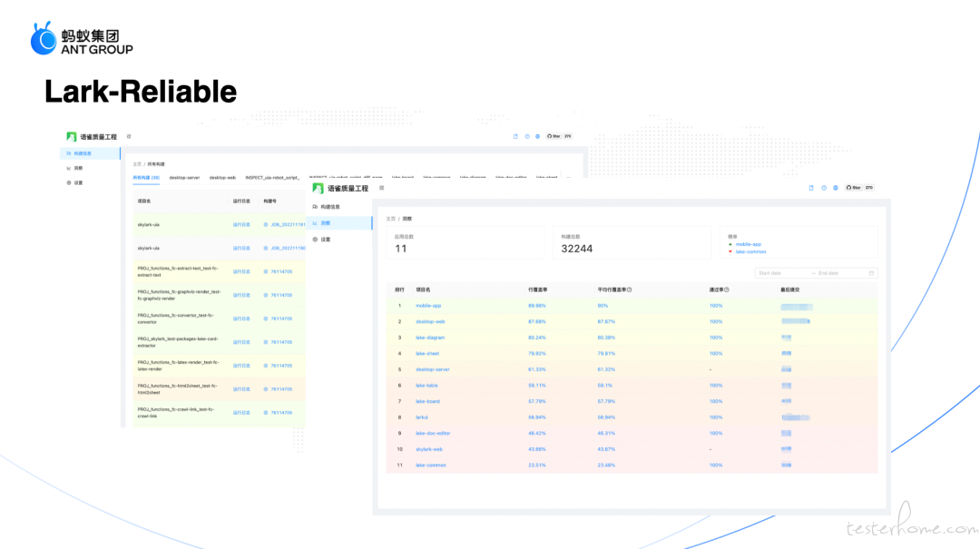The width and height of the screenshot is (980, 549).
Task: Open lake-sheet project link
Action: (x=427, y=353)
